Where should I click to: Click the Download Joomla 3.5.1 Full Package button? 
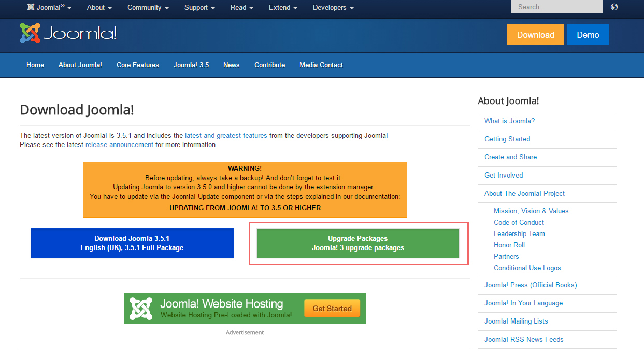pyautogui.click(x=132, y=243)
